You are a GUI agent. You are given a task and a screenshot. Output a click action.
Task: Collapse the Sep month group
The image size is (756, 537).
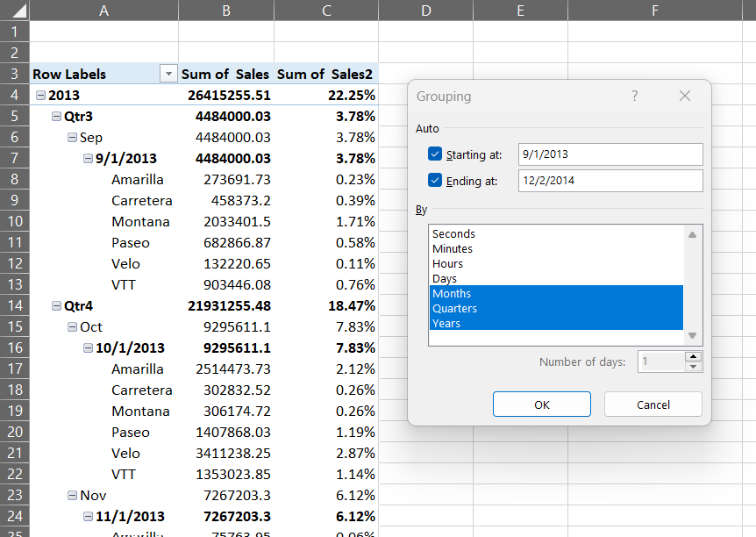[x=72, y=137]
